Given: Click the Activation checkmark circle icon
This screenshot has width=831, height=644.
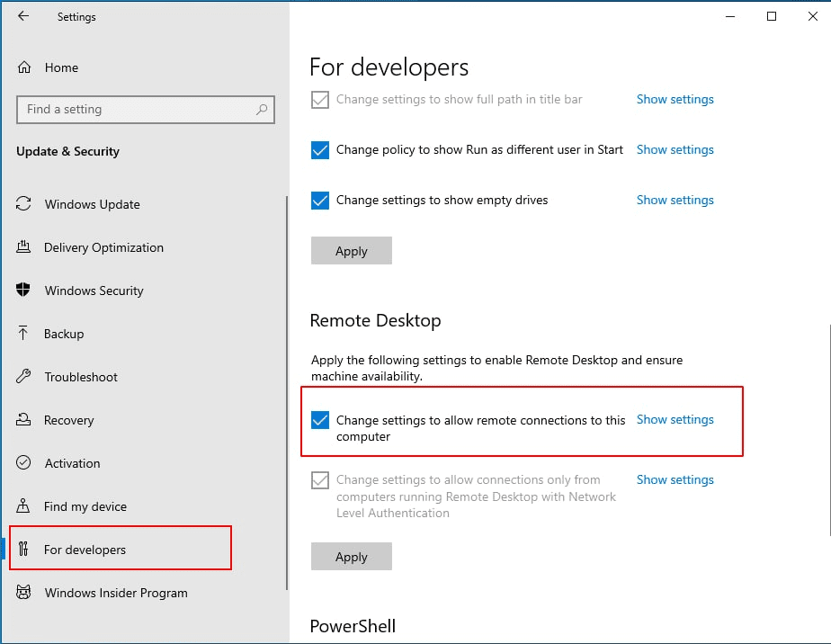Looking at the screenshot, I should [x=23, y=462].
